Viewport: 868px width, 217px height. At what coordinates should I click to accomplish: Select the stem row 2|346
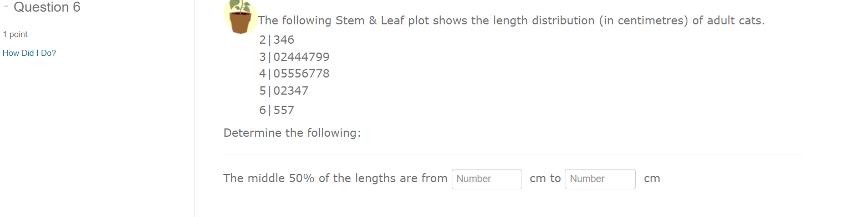(277, 40)
